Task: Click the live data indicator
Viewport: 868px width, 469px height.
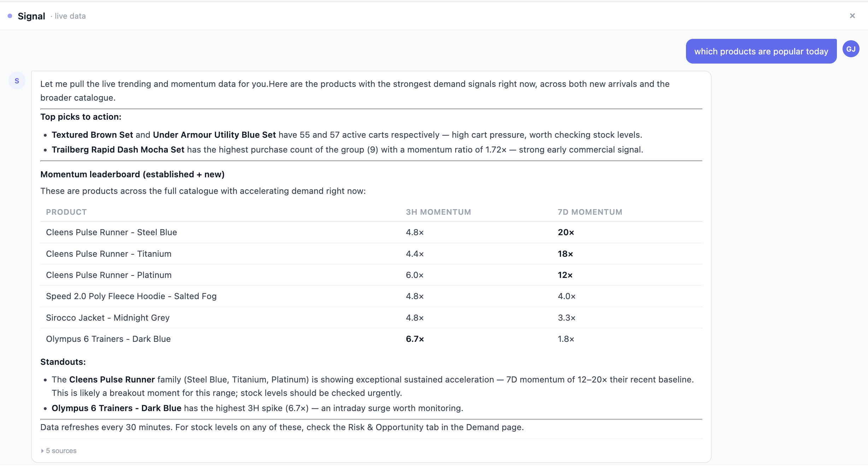Action: pos(69,16)
